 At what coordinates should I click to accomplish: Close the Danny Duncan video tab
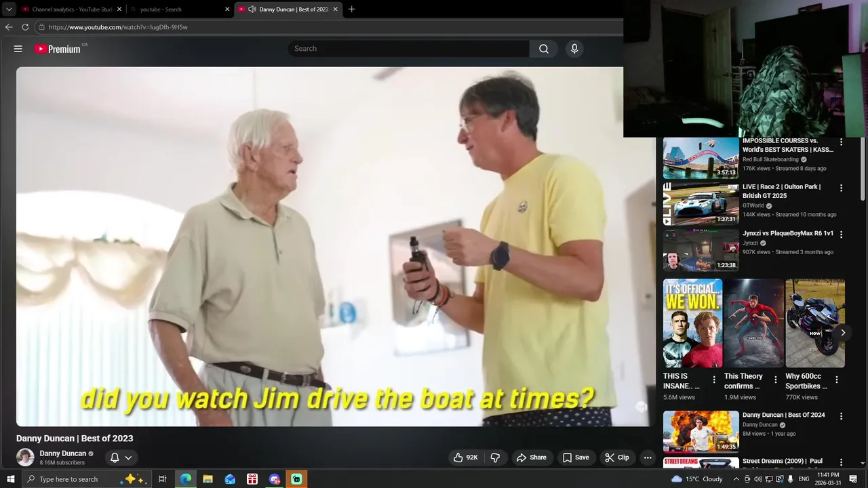[x=335, y=9]
